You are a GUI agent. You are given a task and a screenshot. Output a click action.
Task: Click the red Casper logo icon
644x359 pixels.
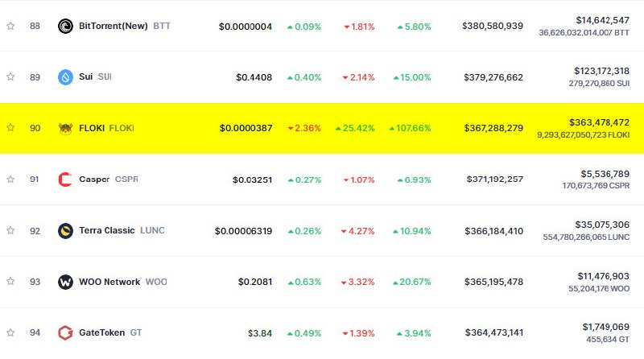tap(65, 179)
